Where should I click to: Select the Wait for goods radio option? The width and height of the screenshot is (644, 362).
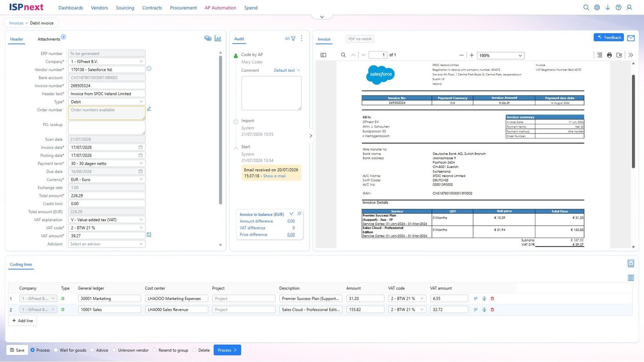(x=56, y=350)
